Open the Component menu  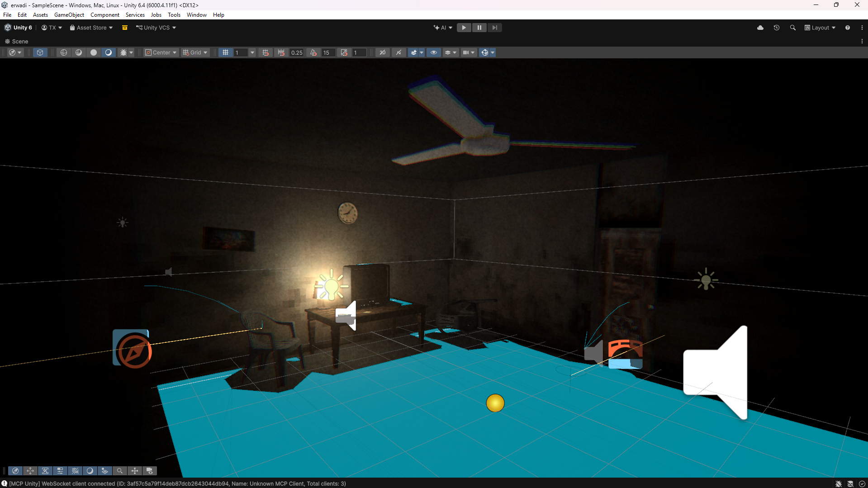(105, 15)
